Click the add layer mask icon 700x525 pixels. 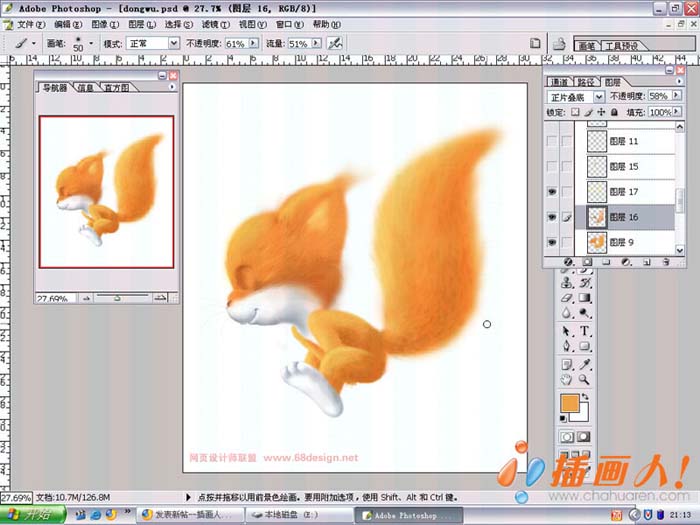coord(588,262)
